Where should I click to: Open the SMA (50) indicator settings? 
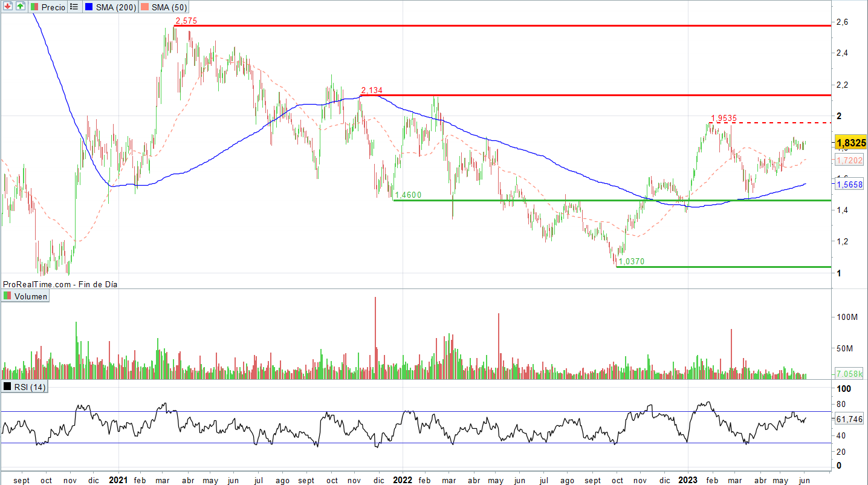tap(163, 7)
